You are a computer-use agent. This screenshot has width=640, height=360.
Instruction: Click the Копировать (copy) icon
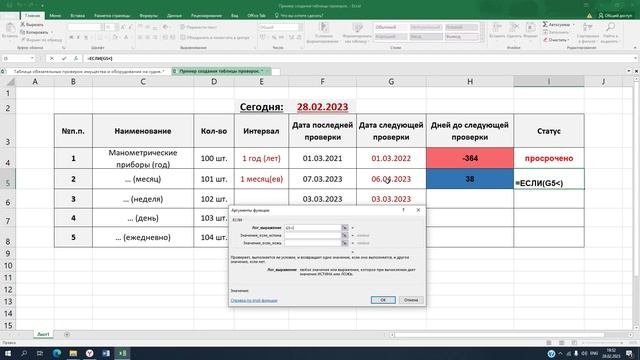click(22, 32)
